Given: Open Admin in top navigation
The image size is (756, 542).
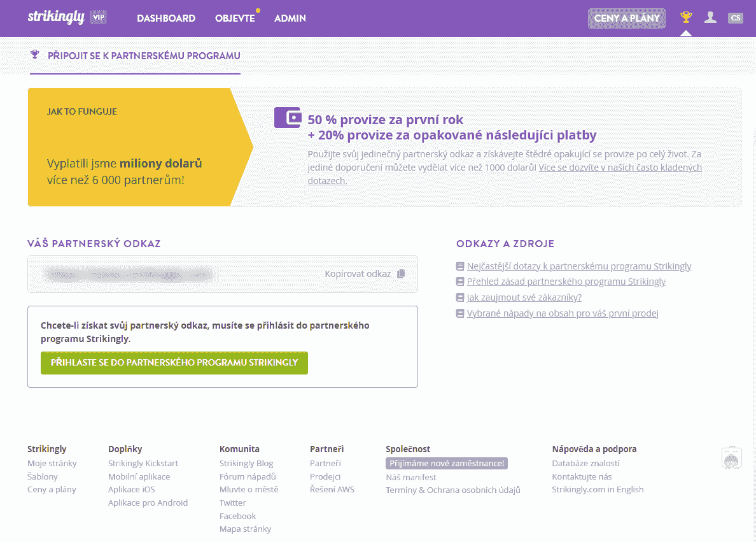Looking at the screenshot, I should coord(290,18).
